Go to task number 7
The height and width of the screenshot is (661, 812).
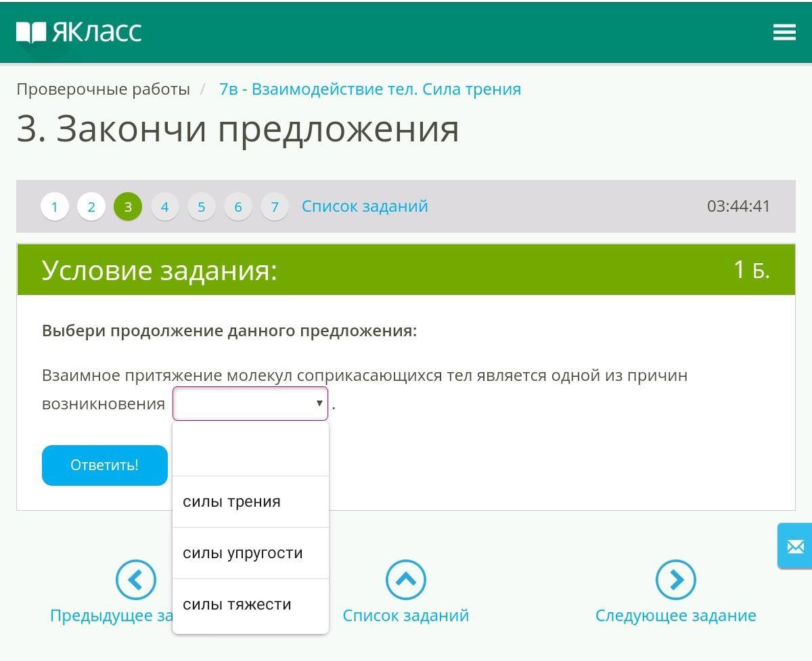274,206
